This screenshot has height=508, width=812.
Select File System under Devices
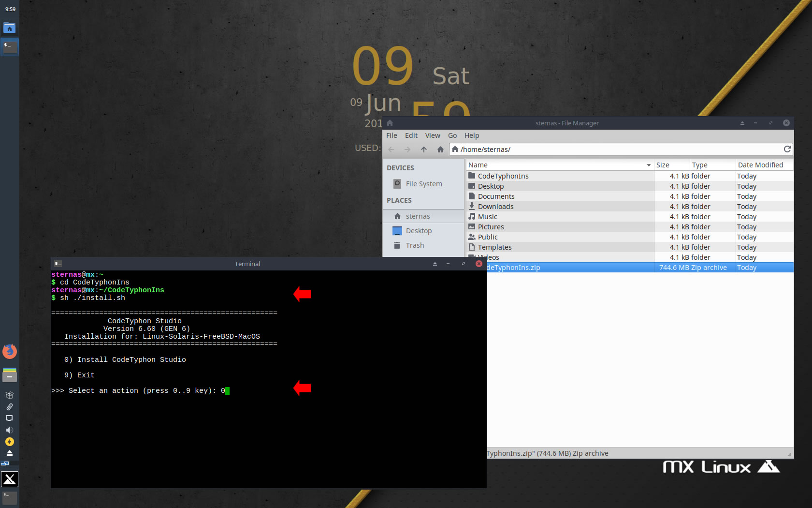click(423, 184)
